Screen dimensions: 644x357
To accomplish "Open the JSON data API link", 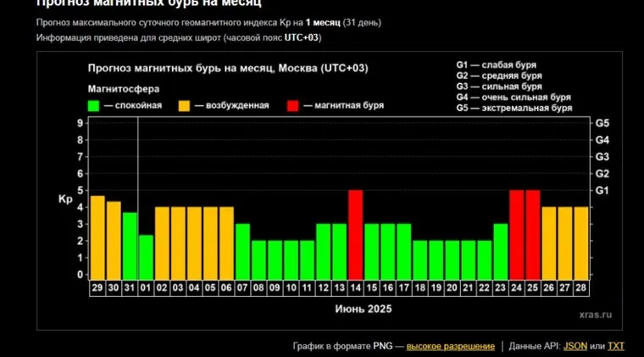I will [x=575, y=346].
